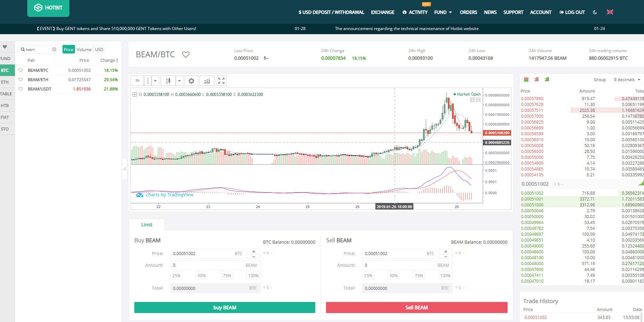Clear the beam search field
644x322 pixels.
click(x=54, y=49)
